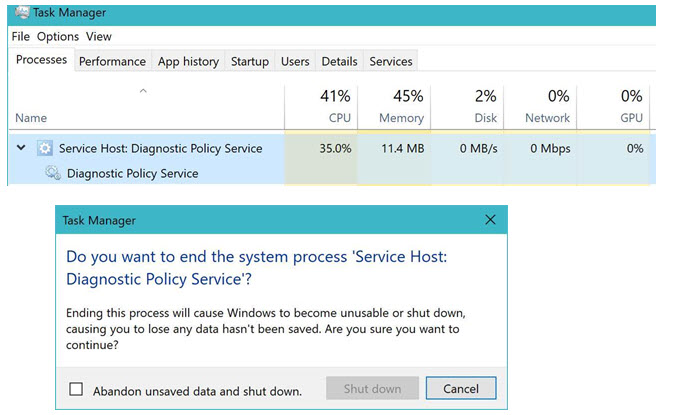Click the Cancel button in dialog

(x=461, y=388)
